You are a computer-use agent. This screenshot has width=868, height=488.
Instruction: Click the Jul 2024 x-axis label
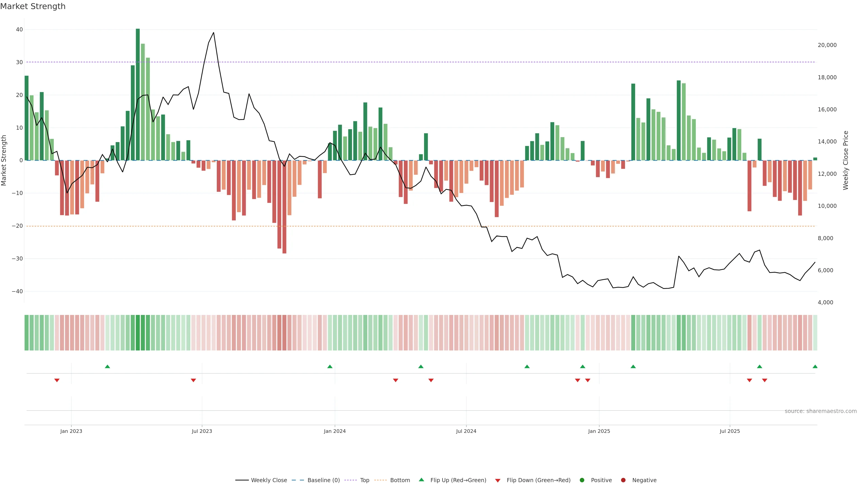click(x=466, y=431)
